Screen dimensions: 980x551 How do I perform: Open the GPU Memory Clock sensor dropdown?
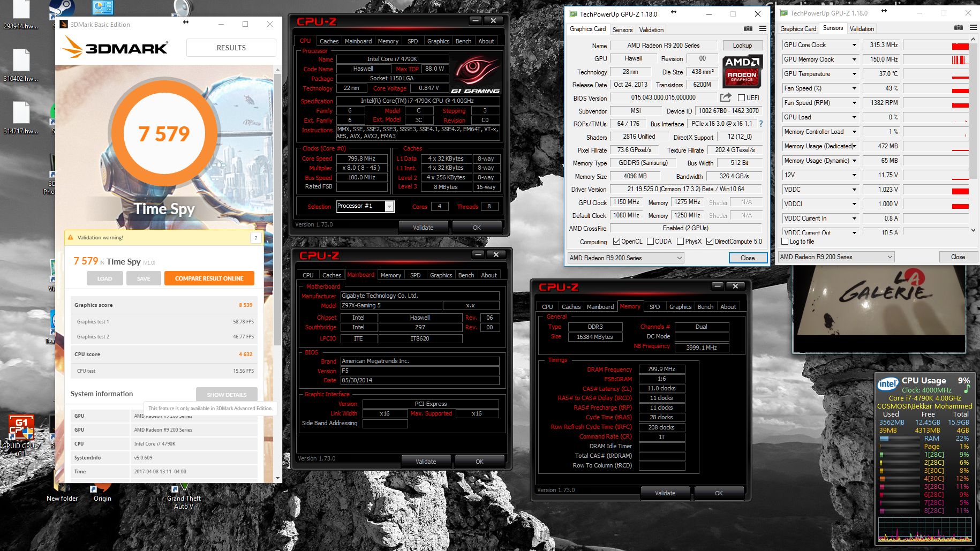pyautogui.click(x=854, y=59)
